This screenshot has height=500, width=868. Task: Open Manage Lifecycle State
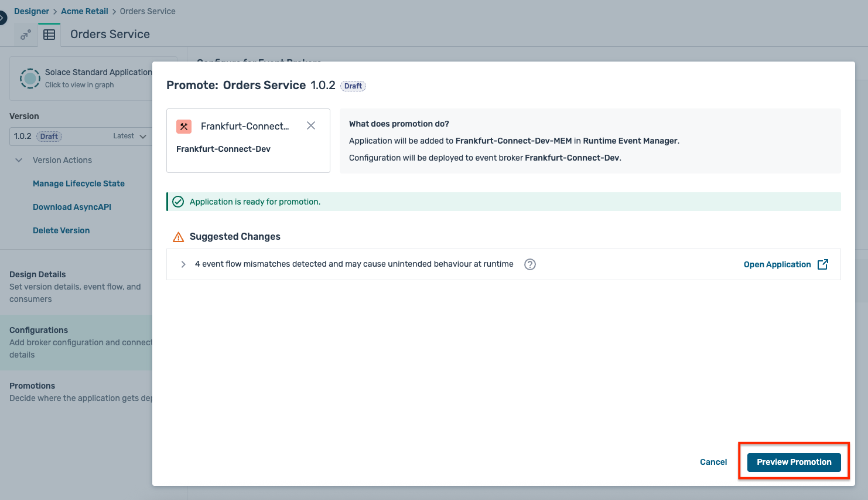point(78,183)
